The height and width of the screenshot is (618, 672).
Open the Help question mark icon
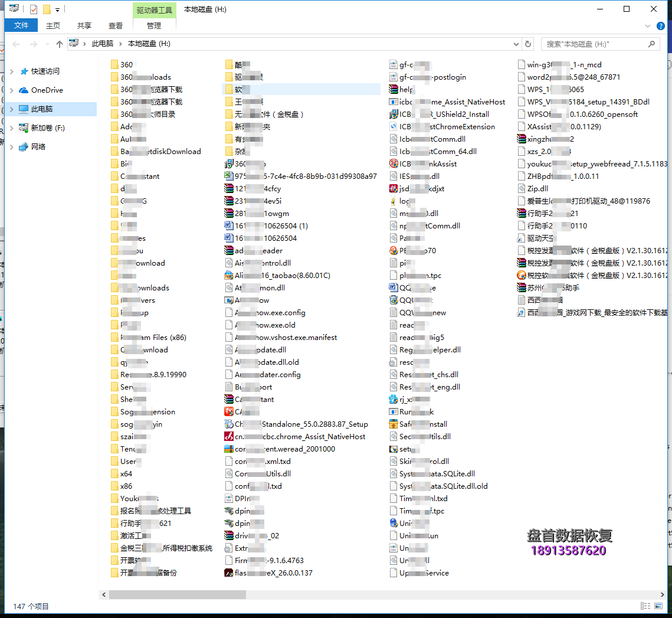[x=663, y=26]
